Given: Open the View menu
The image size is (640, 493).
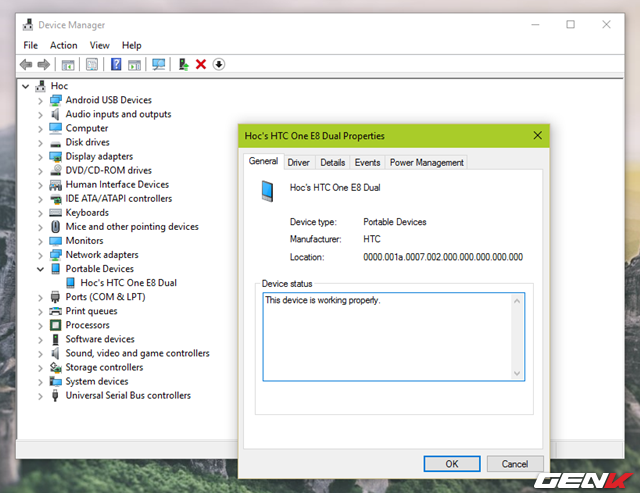Looking at the screenshot, I should [x=100, y=45].
